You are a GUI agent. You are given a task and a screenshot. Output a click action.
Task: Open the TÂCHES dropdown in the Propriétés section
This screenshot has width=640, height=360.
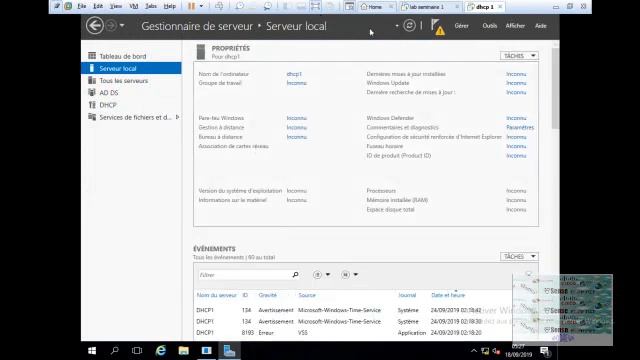519,56
